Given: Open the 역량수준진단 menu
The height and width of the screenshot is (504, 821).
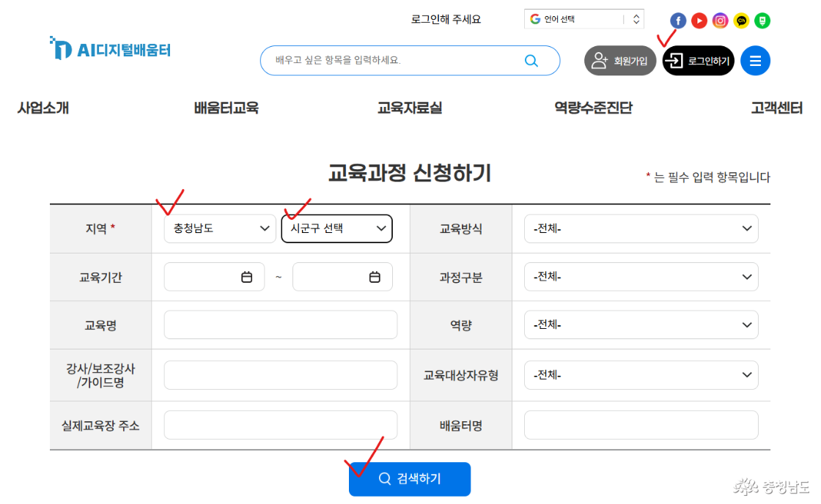Looking at the screenshot, I should coord(593,108).
